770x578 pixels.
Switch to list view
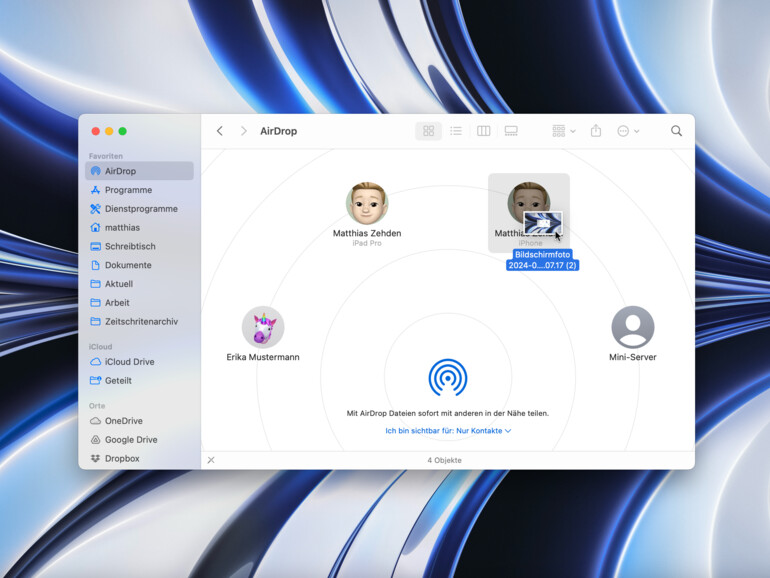(x=456, y=131)
